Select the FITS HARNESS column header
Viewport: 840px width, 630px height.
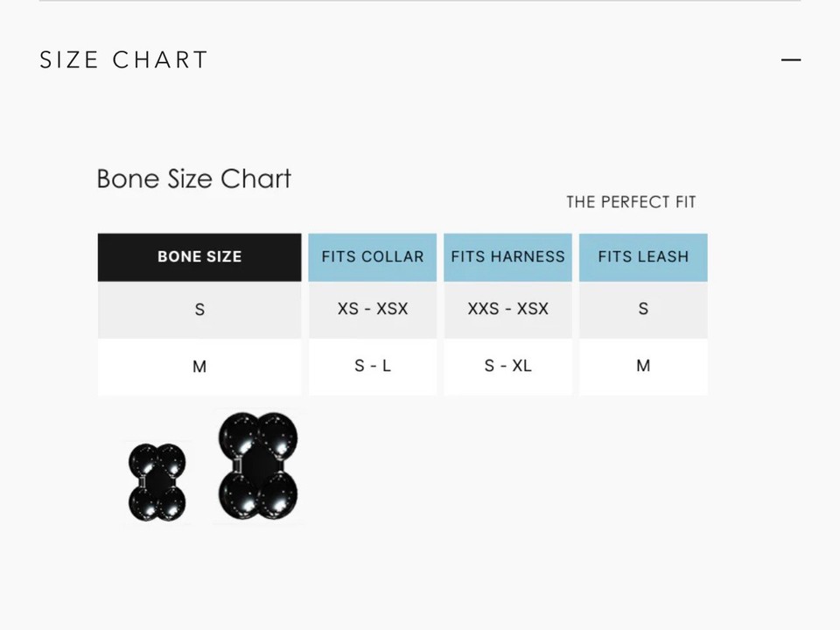click(x=507, y=257)
